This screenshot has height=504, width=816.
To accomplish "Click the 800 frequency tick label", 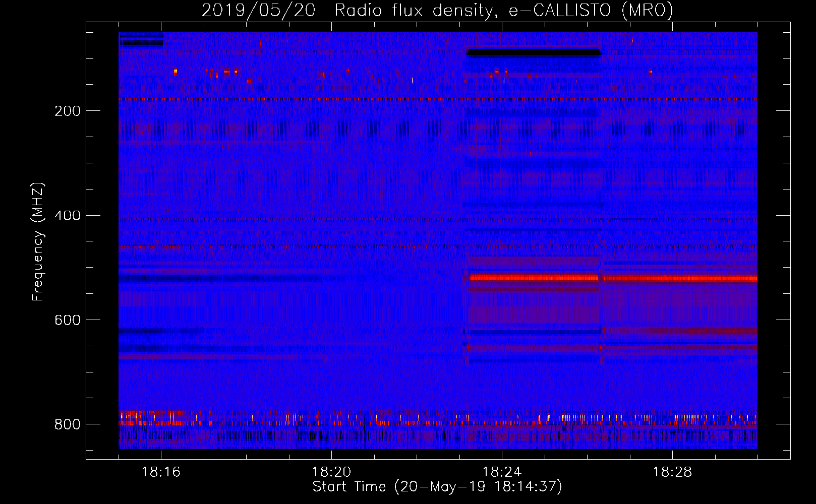I will point(68,425).
